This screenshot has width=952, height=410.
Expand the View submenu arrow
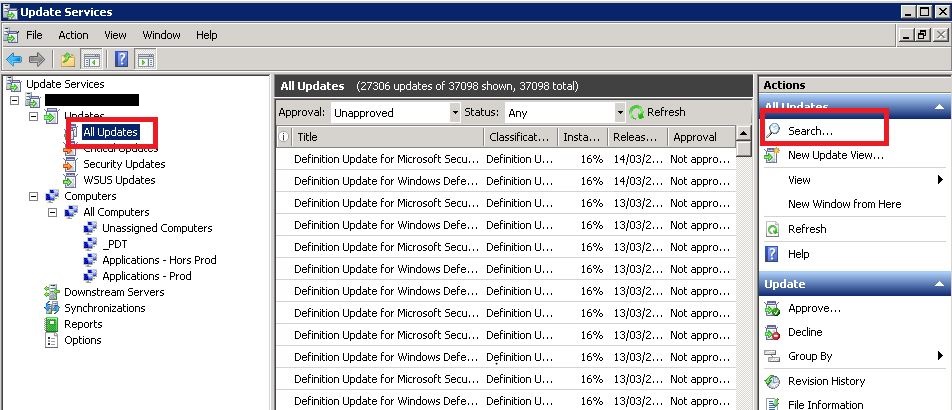point(940,180)
